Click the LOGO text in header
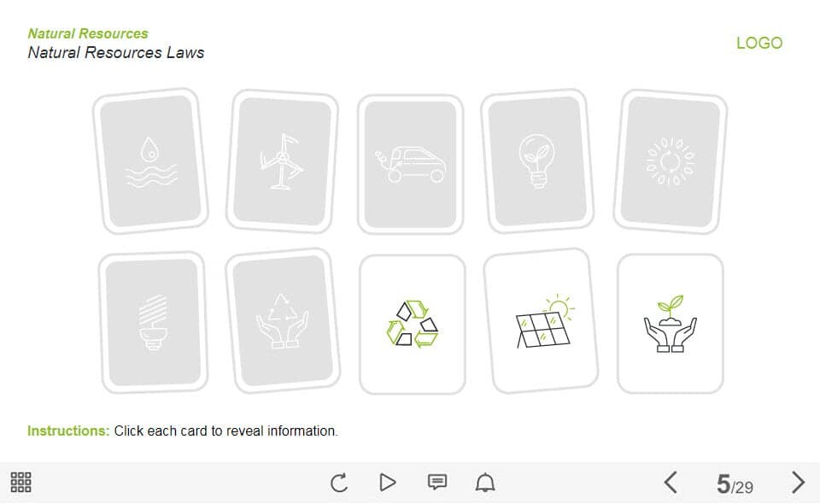Viewport: 820px width, 504px height. (x=759, y=43)
